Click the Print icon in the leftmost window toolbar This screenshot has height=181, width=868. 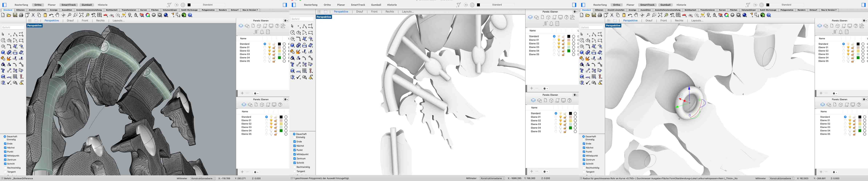point(21,15)
